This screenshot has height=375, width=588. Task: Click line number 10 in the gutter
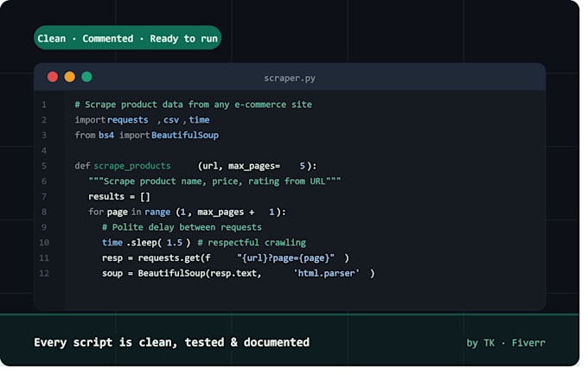coord(44,243)
